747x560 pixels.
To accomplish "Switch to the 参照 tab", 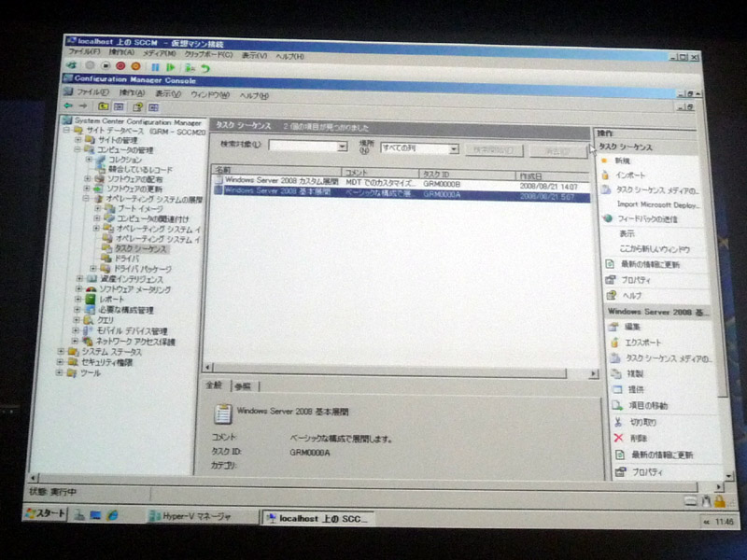I will 243,386.
